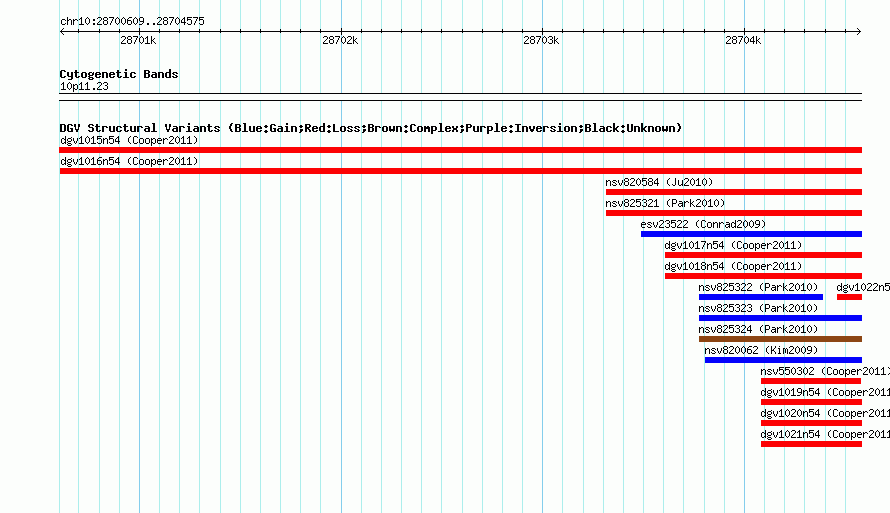Viewport: 890px width, 513px height.
Task: Open the nsv820584 (Ju2010) label link
Action: 659,182
